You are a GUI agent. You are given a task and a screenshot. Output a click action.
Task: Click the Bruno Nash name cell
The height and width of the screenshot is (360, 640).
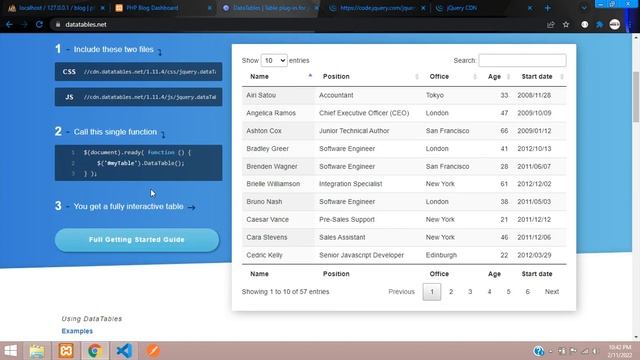click(x=278, y=202)
